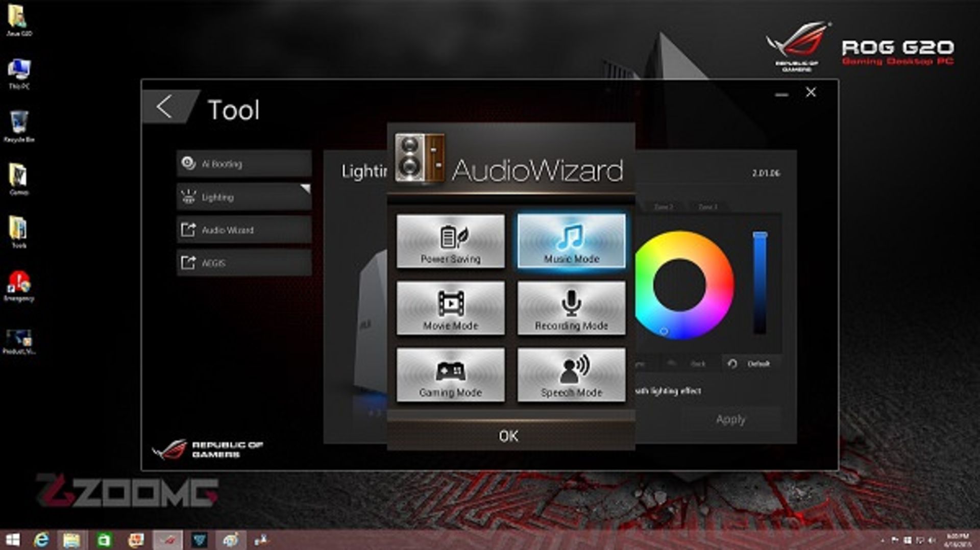
Task: Click the AudioWizard speaker logo icon
Action: 420,159
